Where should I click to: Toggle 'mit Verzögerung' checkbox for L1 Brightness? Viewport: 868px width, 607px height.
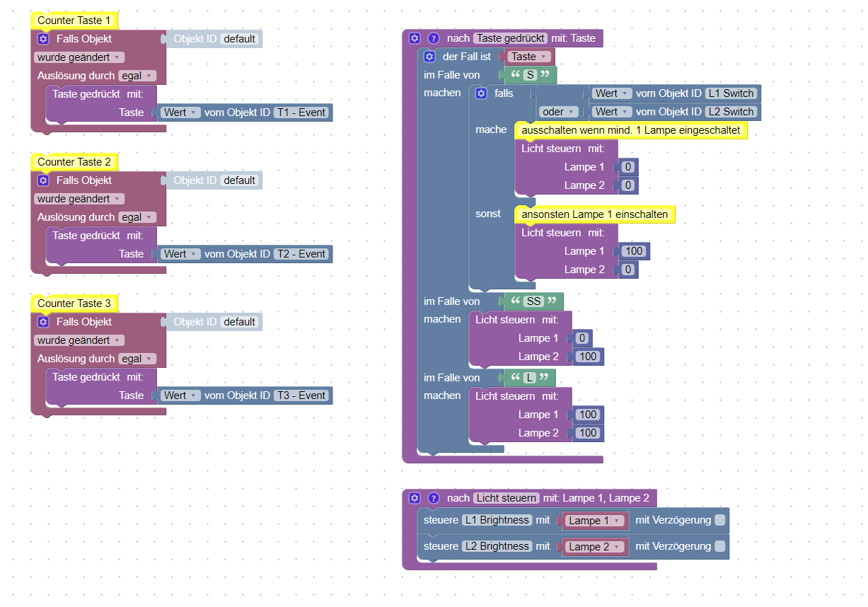pyautogui.click(x=719, y=520)
